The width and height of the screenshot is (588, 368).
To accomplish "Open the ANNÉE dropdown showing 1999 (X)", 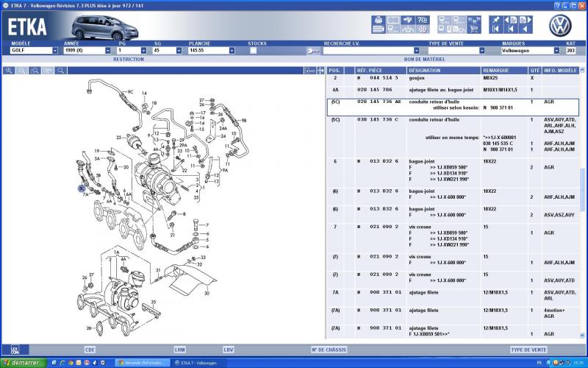I will click(108, 51).
